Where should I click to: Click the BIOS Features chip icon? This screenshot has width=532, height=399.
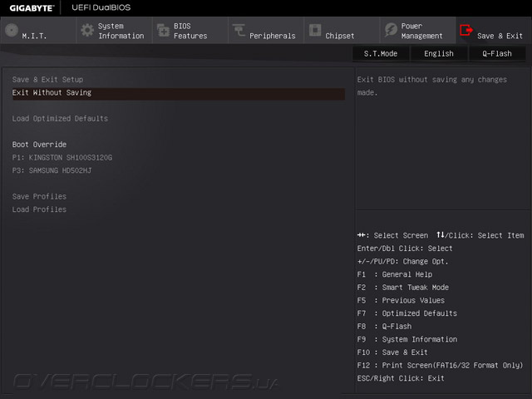click(x=163, y=30)
